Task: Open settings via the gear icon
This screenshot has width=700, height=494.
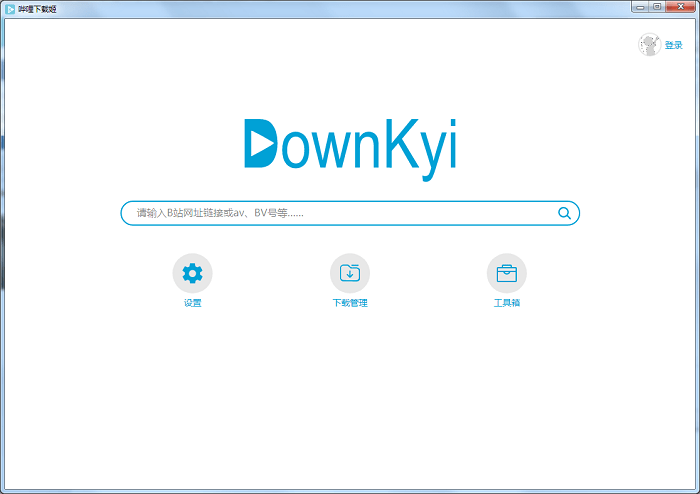Action: click(x=192, y=273)
